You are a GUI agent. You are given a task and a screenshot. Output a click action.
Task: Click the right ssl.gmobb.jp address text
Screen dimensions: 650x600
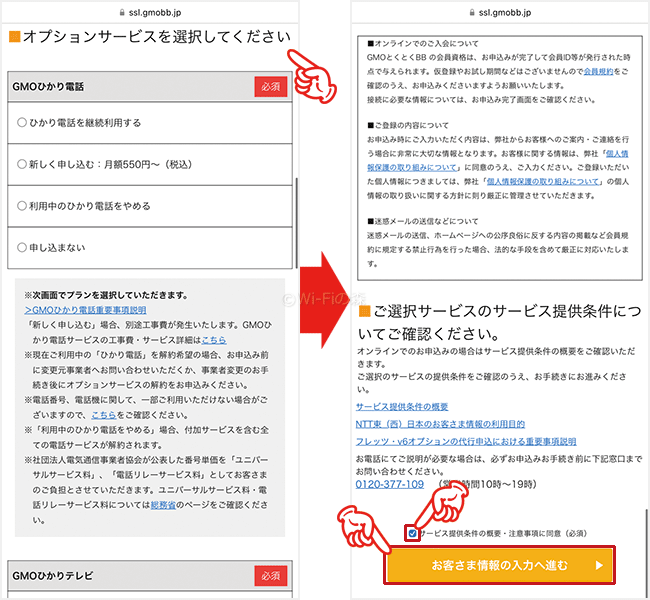pos(505,13)
